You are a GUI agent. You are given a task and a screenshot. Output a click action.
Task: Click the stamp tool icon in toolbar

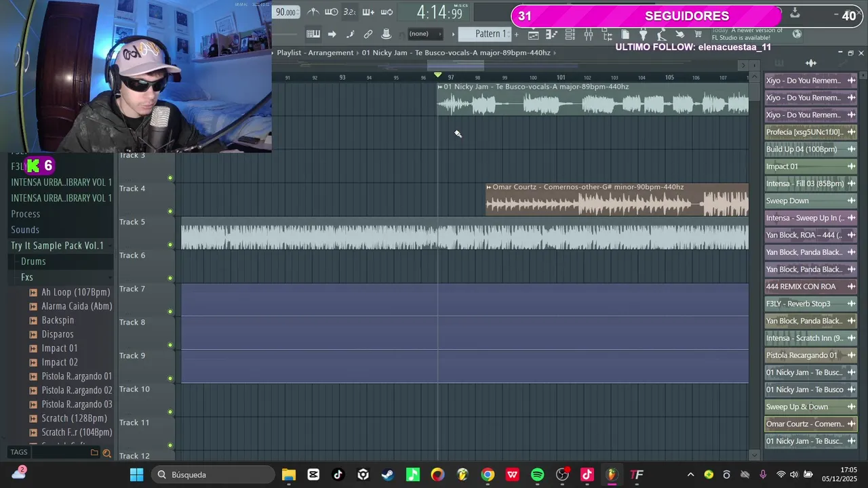pyautogui.click(x=386, y=34)
